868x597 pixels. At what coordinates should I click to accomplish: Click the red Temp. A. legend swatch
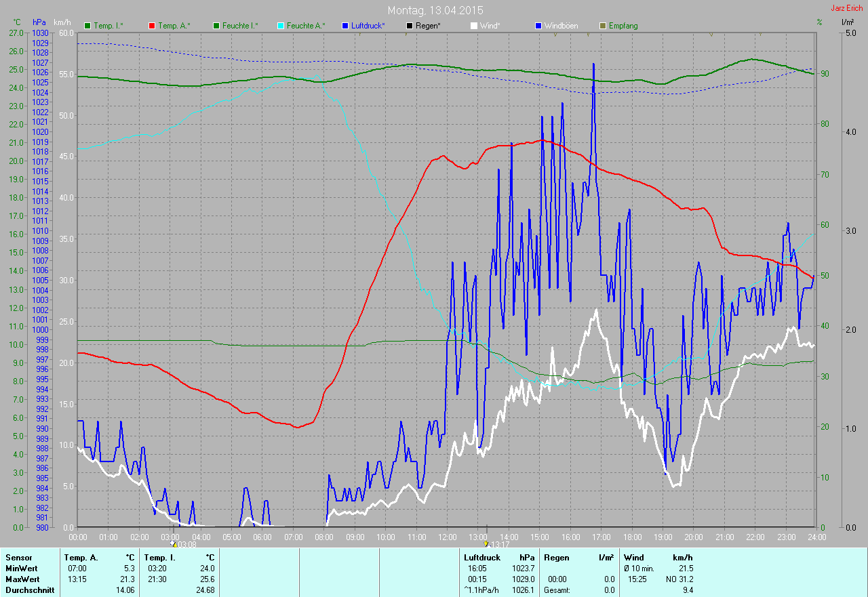click(x=152, y=26)
